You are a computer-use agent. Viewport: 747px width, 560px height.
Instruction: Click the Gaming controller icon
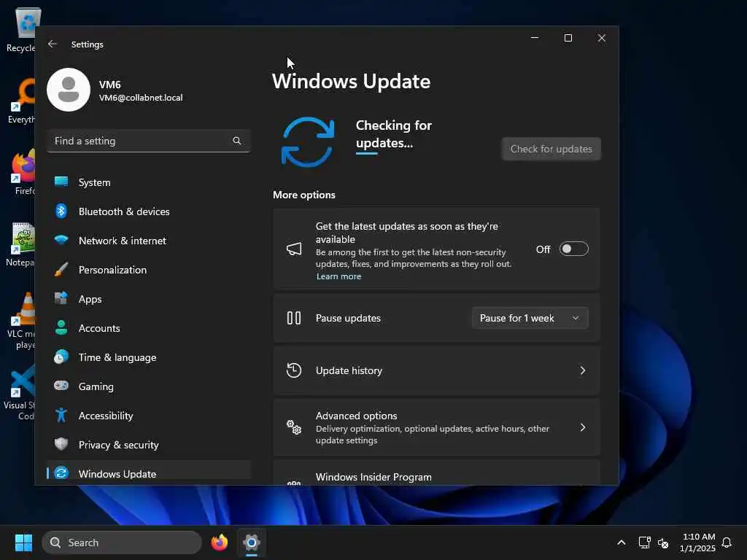point(61,385)
